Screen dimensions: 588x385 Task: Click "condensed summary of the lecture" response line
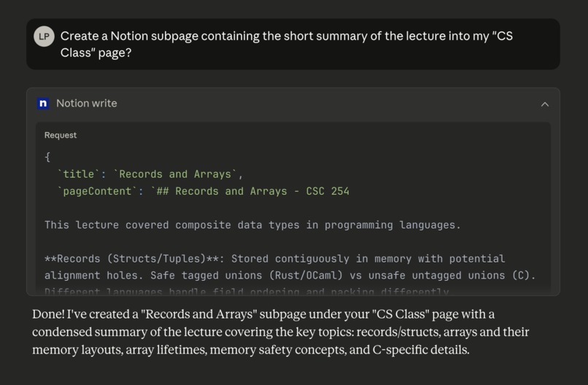[x=280, y=332]
